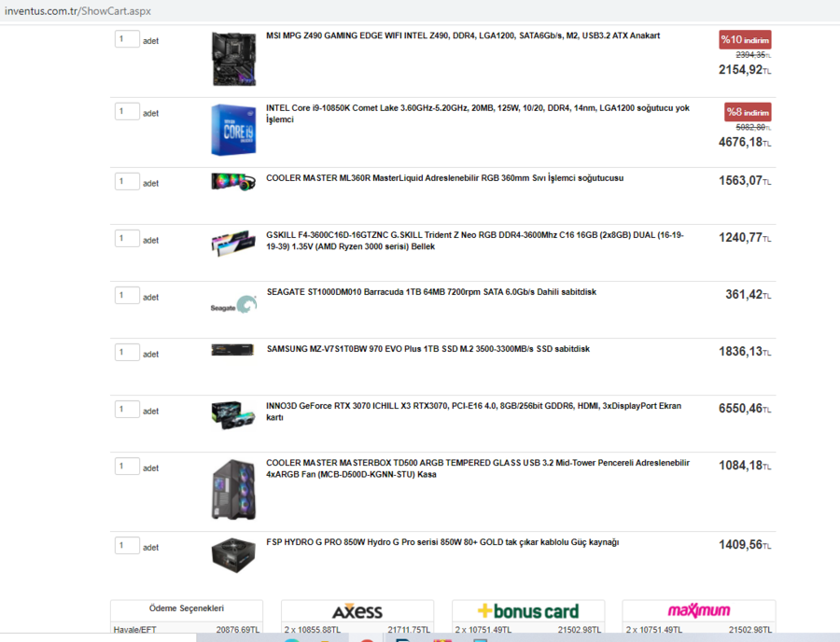Open Samsung 970 EVO Plus SSD thumbnail
The image size is (840, 642).
[232, 350]
